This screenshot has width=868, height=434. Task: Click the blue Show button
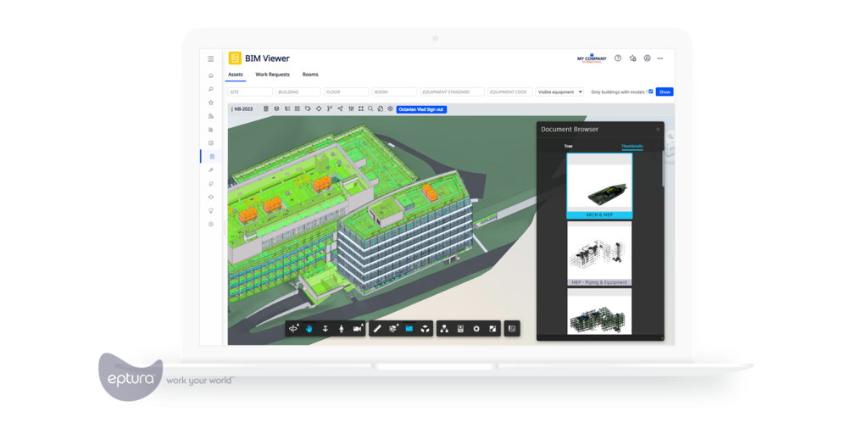click(665, 92)
